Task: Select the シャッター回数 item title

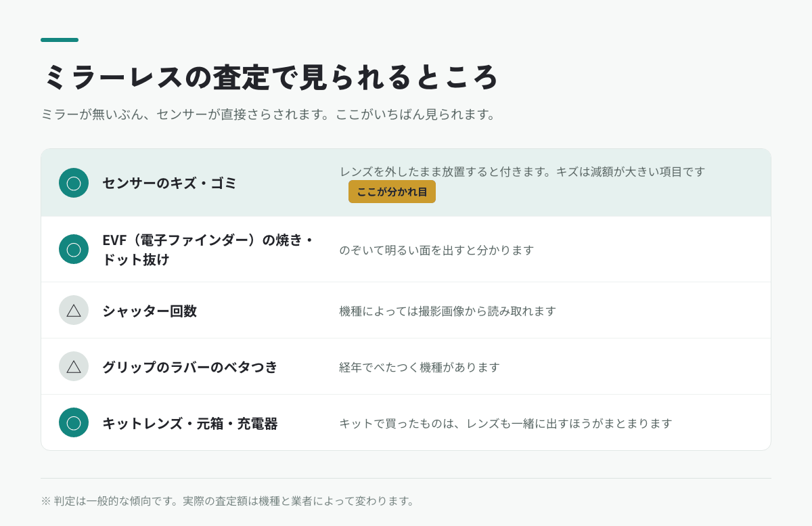Action: tap(150, 311)
